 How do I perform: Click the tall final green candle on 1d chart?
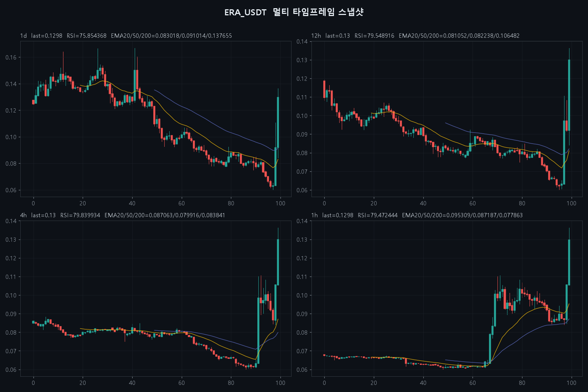[278, 122]
